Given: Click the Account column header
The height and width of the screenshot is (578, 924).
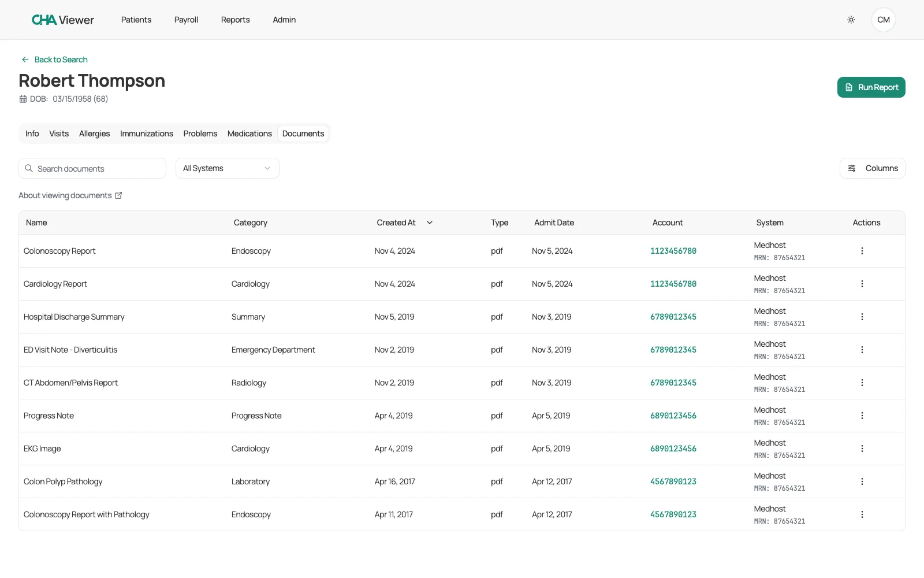Looking at the screenshot, I should 668,223.
